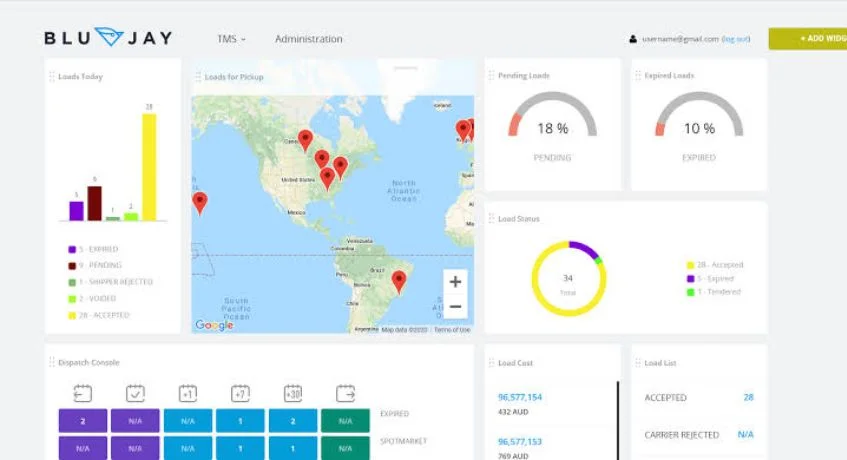Screen dimensions: 847x460
Task: Click the BluJay logo
Action: (x=109, y=37)
